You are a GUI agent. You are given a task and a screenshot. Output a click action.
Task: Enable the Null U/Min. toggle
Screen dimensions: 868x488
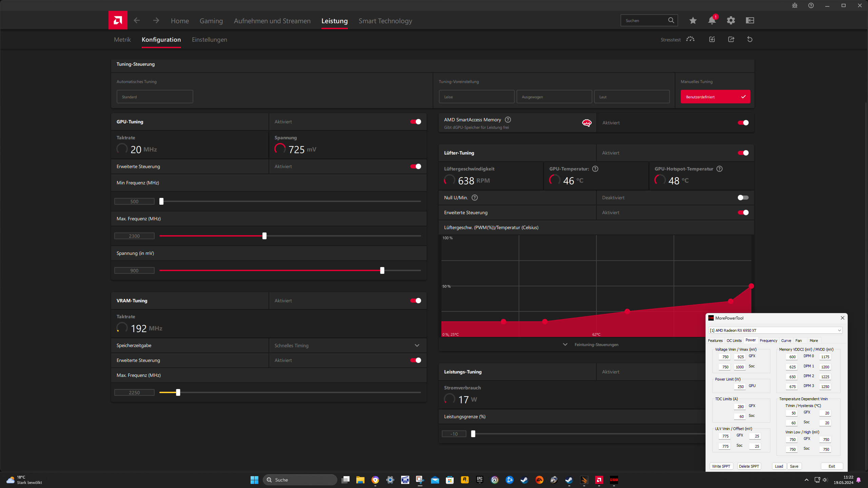tap(743, 198)
